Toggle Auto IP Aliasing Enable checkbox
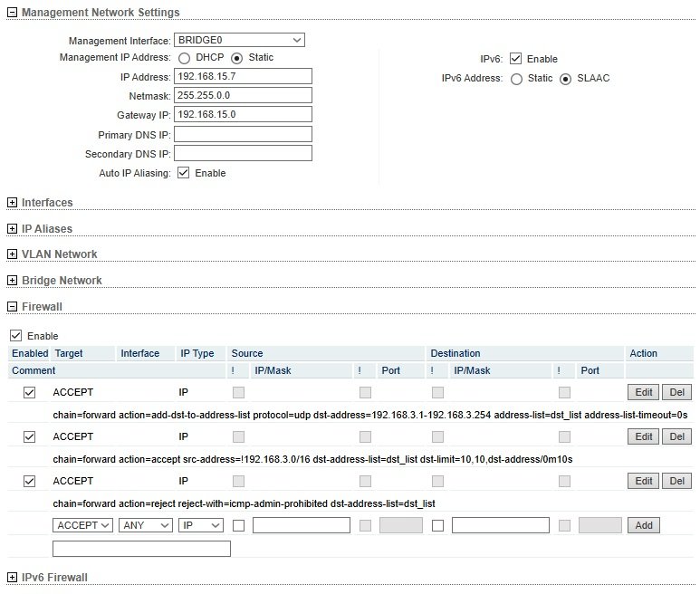Image resolution: width=700 pixels, height=594 pixels. (184, 173)
